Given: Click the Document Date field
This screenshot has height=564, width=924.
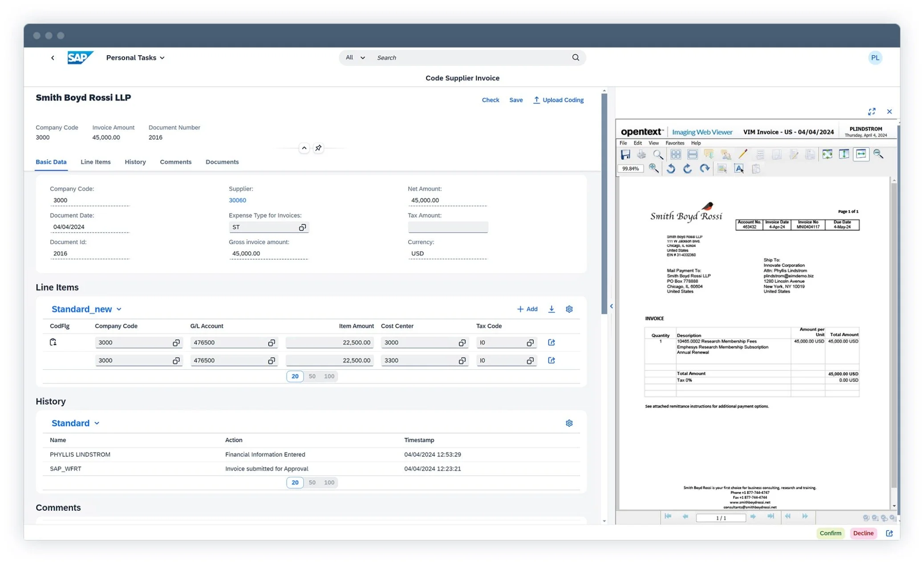Looking at the screenshot, I should (x=89, y=227).
